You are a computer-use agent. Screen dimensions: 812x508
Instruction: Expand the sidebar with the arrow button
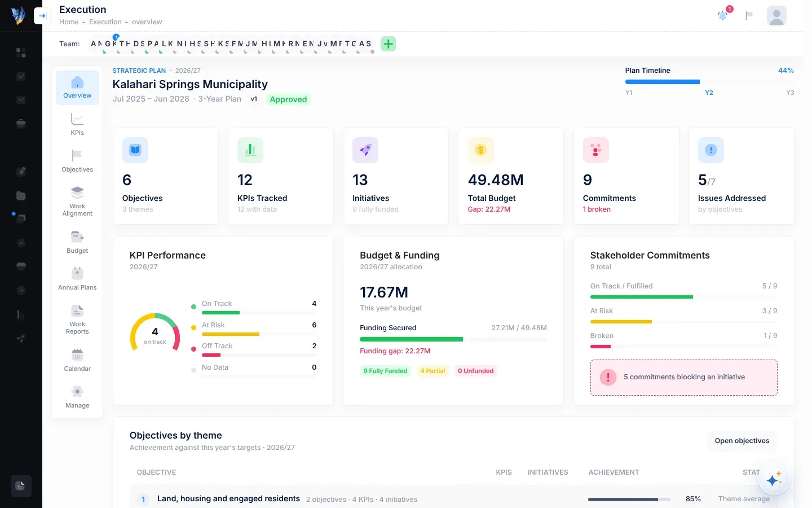(x=42, y=16)
